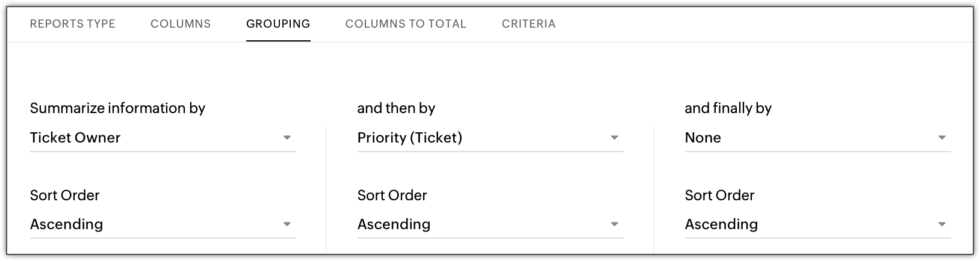The image size is (980, 261).
Task: Click the arrow beside Ticket Owner
Action: pyautogui.click(x=287, y=138)
